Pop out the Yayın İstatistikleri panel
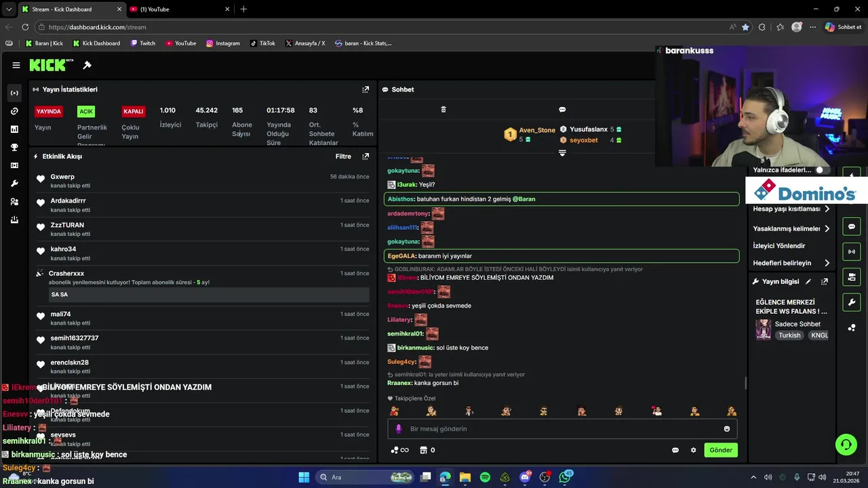This screenshot has width=868, height=488. [x=366, y=89]
